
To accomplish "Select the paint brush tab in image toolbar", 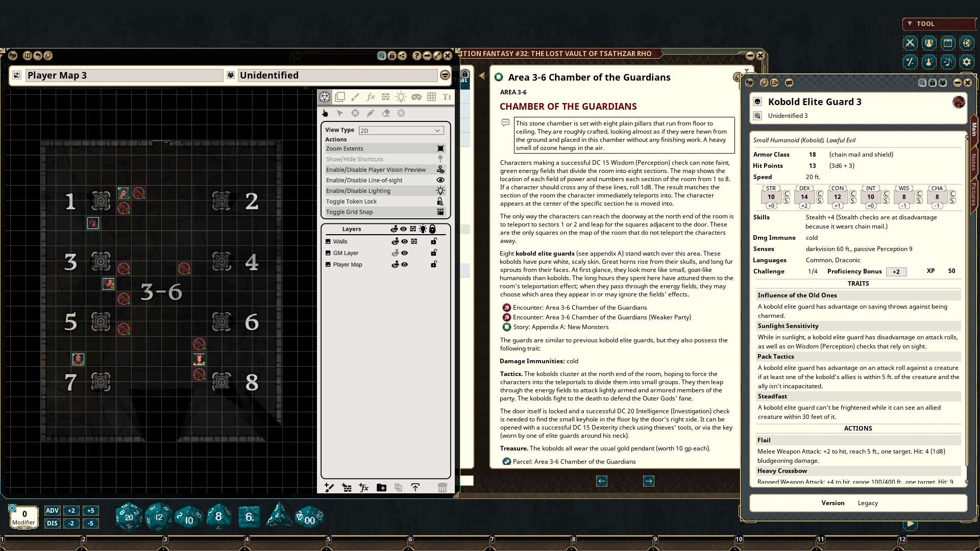I will (x=355, y=97).
